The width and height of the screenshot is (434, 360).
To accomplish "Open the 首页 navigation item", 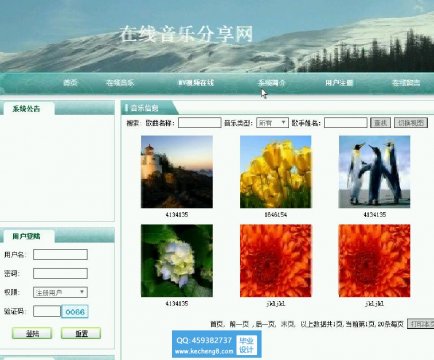I will tap(70, 83).
